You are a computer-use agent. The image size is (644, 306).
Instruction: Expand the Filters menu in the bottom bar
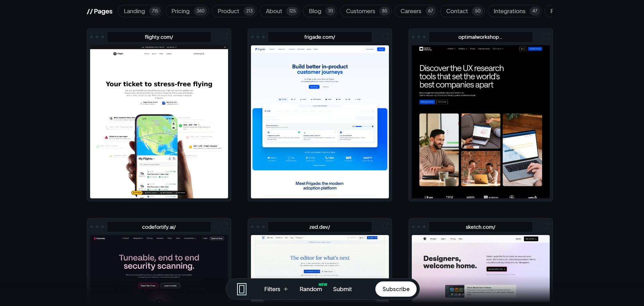[276, 289]
